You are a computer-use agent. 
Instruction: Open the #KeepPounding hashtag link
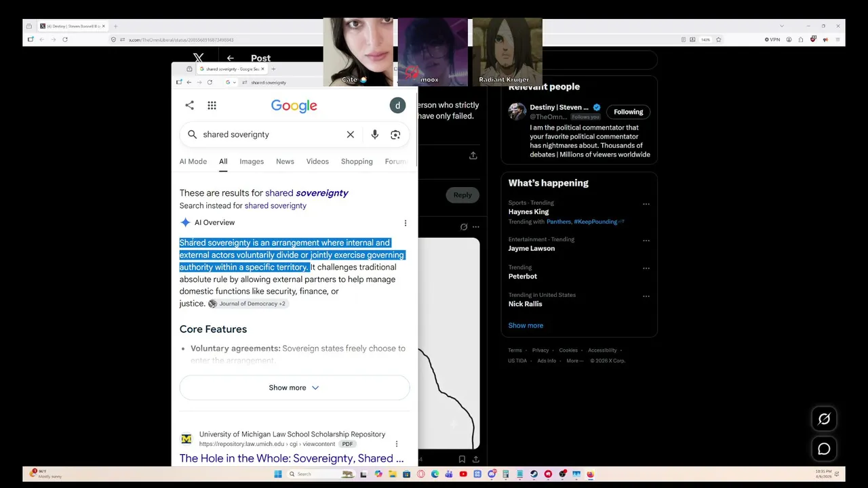tap(595, 222)
